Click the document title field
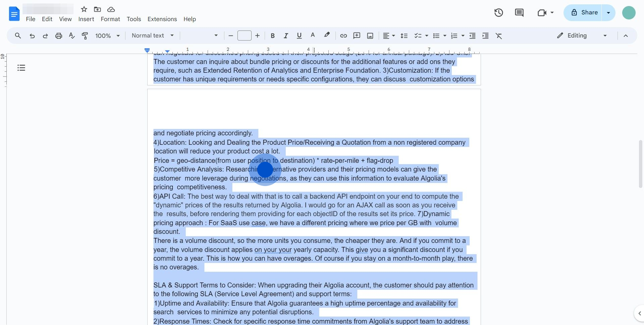The width and height of the screenshot is (644, 325). [48, 9]
